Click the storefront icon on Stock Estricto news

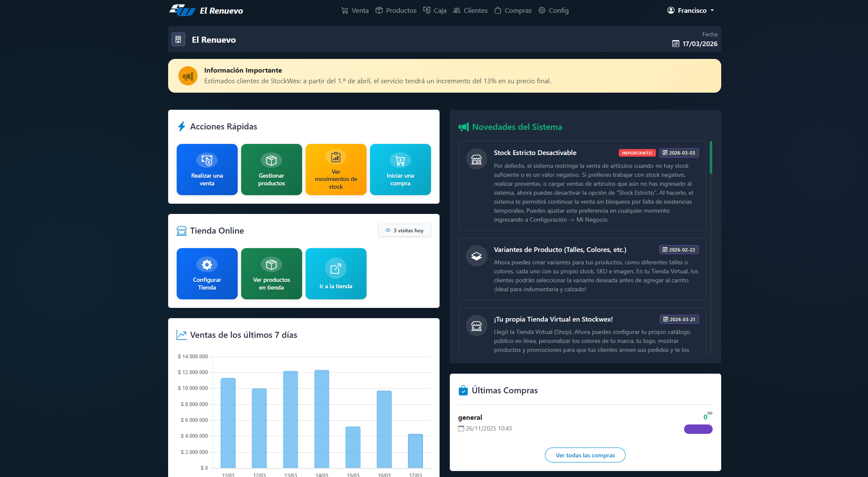click(x=476, y=158)
